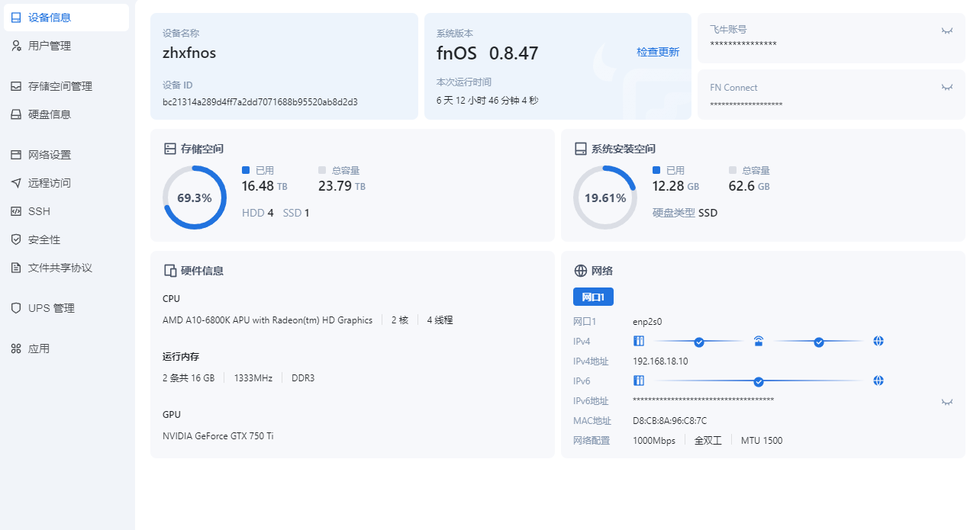Open the 设备信息 menu item
This screenshot has width=980, height=530.
pyautogui.click(x=66, y=18)
